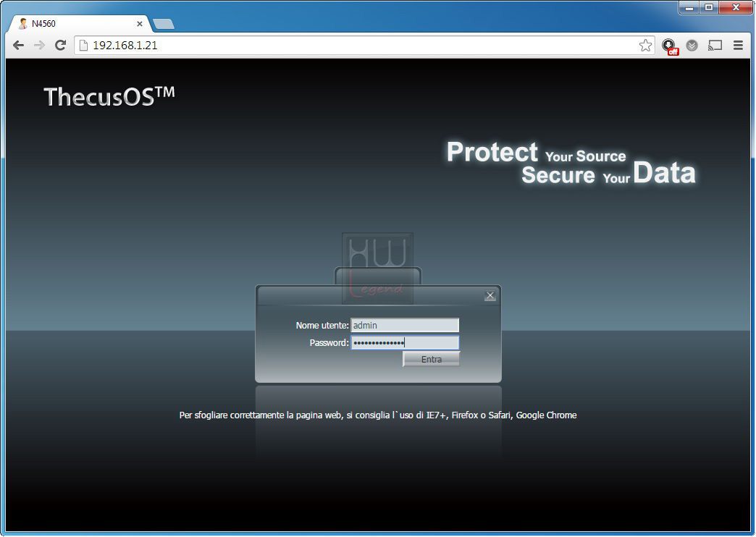Close the Chrome window

[x=736, y=7]
